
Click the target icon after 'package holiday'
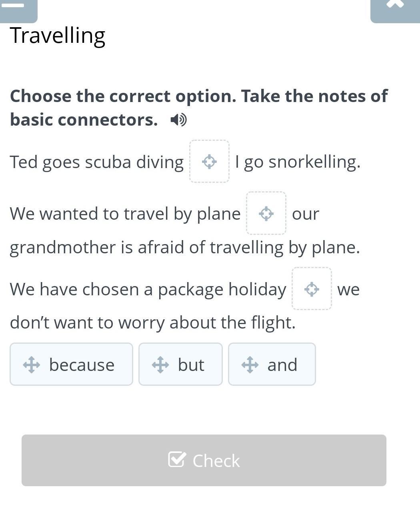[312, 289]
